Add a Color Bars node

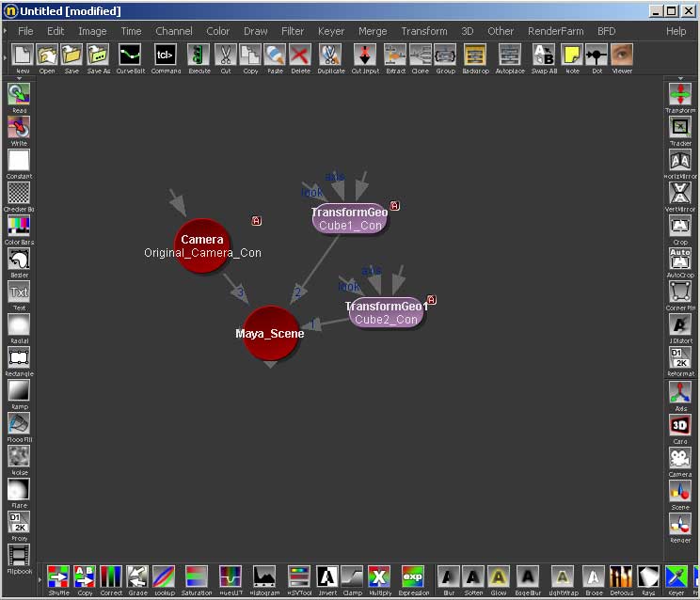tap(19, 226)
